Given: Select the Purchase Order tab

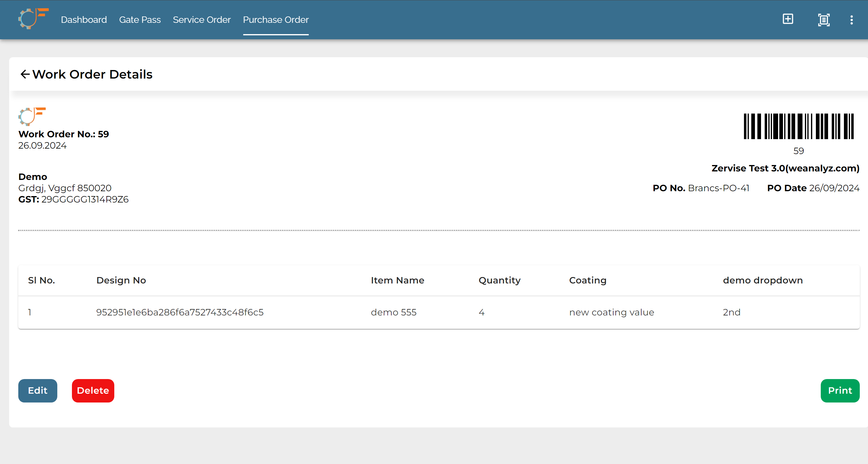Looking at the screenshot, I should (276, 19).
